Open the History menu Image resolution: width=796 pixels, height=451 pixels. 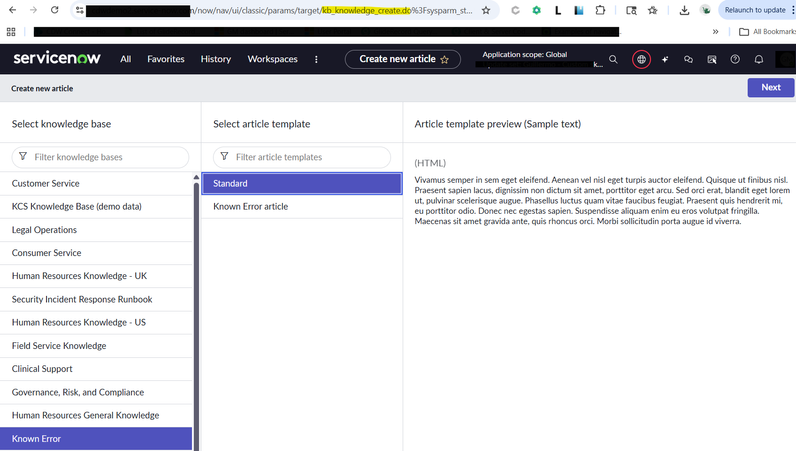pyautogui.click(x=216, y=59)
